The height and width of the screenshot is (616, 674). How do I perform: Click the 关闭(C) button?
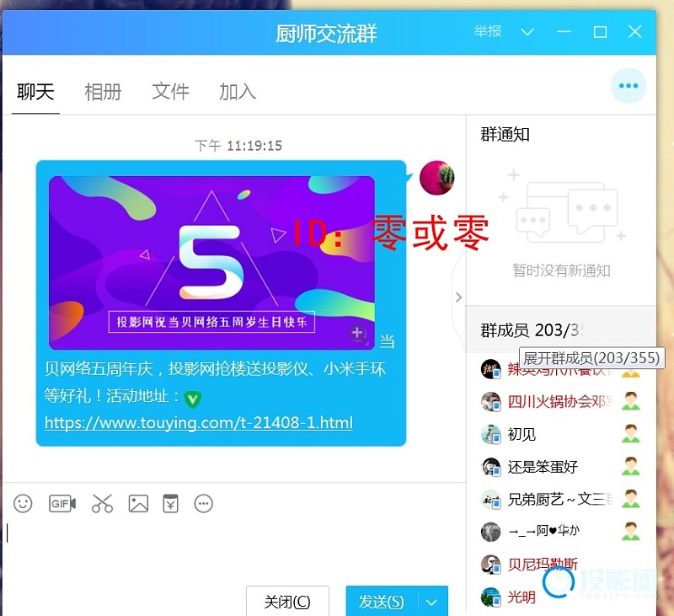click(287, 602)
